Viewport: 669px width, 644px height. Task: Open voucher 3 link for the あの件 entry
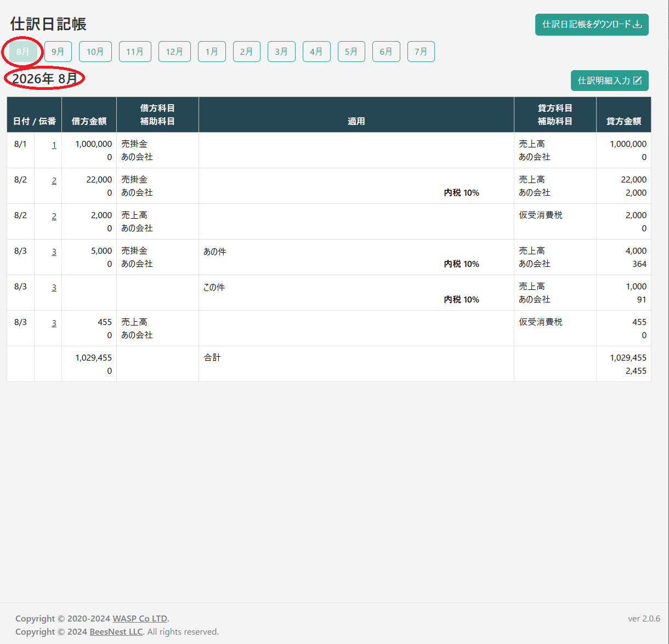pyautogui.click(x=54, y=252)
